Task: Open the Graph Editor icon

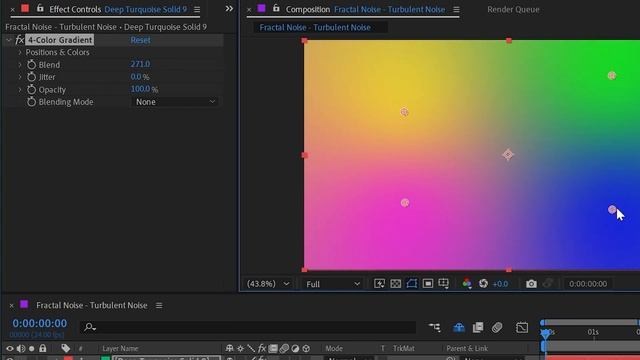Action: 522,327
